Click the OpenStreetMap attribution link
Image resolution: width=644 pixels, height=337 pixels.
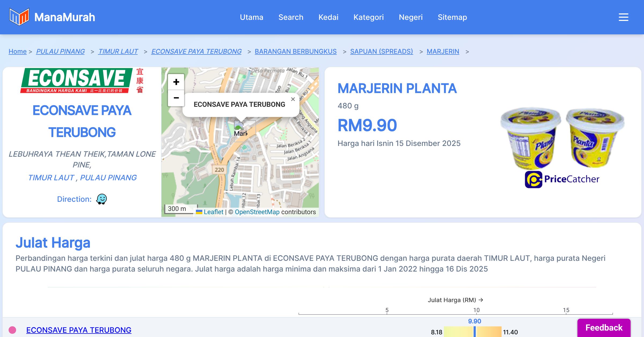(x=257, y=212)
